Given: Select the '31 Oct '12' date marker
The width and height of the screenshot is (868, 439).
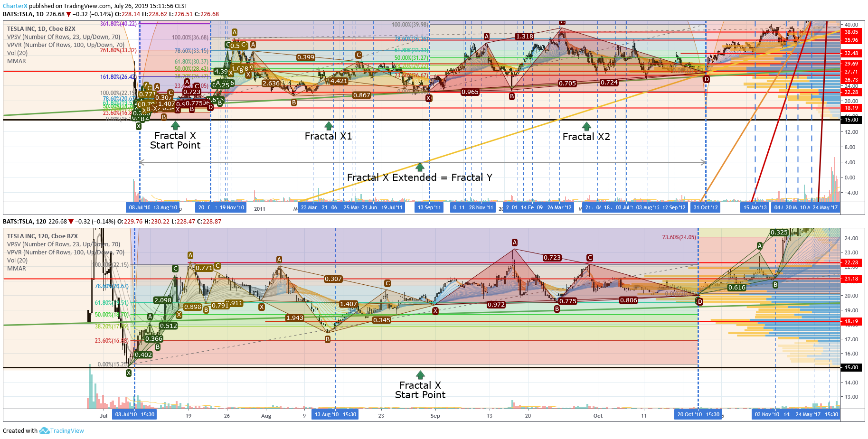Looking at the screenshot, I should (706, 207).
